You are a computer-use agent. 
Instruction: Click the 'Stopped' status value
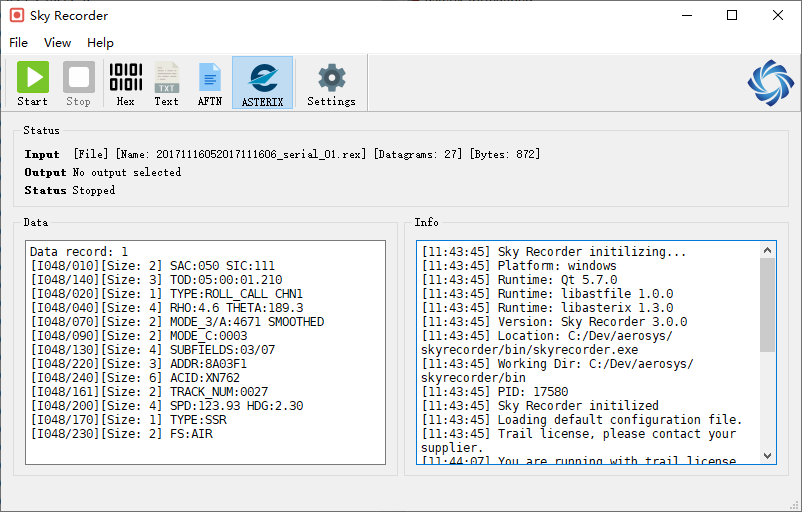pyautogui.click(x=94, y=190)
